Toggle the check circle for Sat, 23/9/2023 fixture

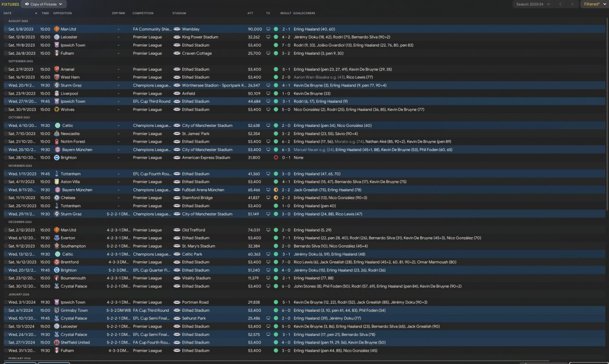click(x=6, y=94)
